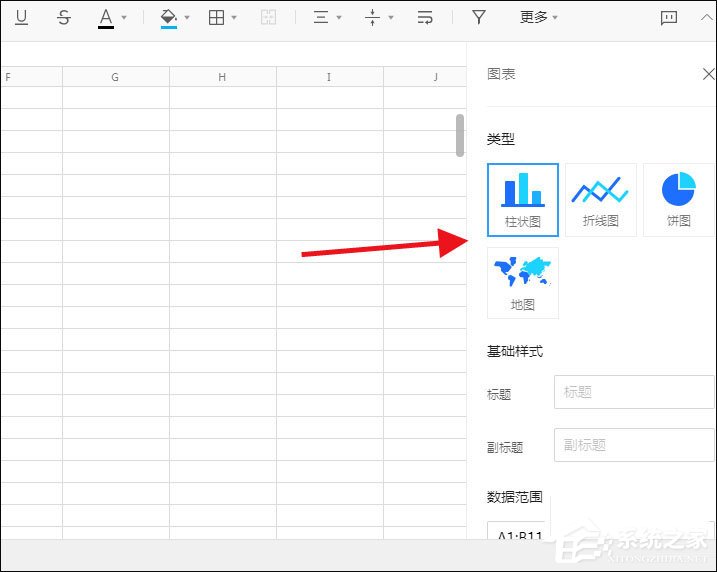Expand the borders dropdown arrow
This screenshot has height=572, width=717.
tap(234, 18)
